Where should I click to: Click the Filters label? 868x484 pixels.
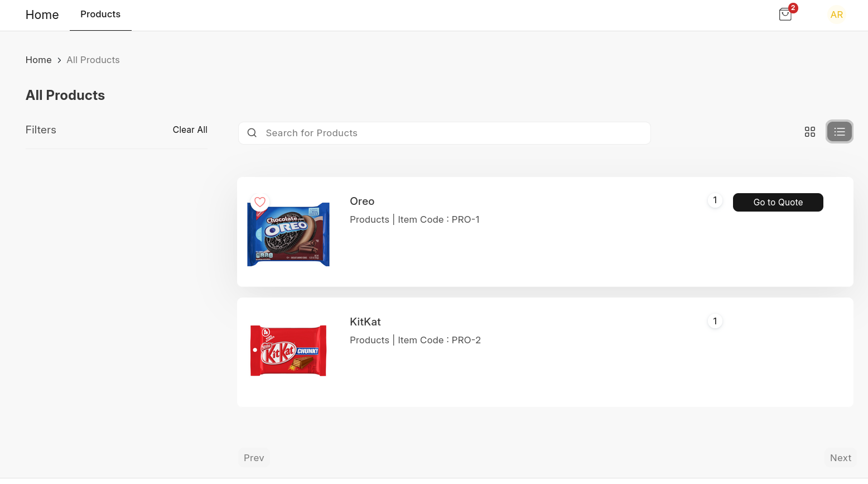41,130
